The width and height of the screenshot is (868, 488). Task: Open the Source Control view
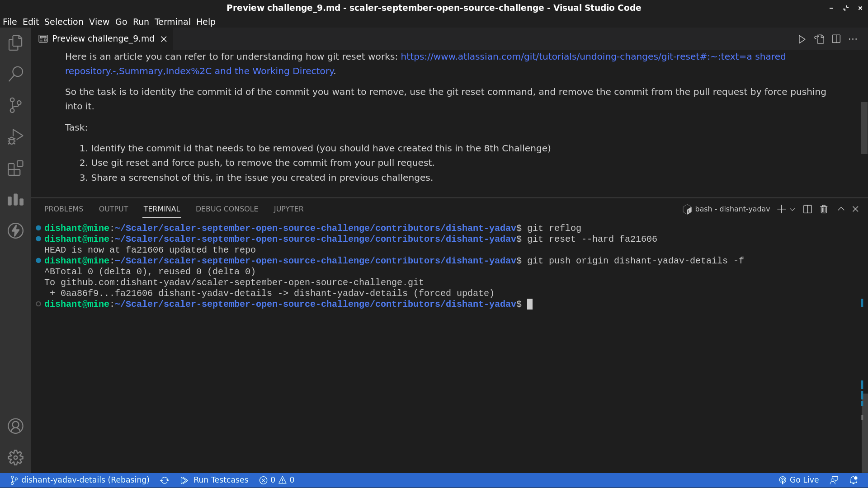[15, 105]
